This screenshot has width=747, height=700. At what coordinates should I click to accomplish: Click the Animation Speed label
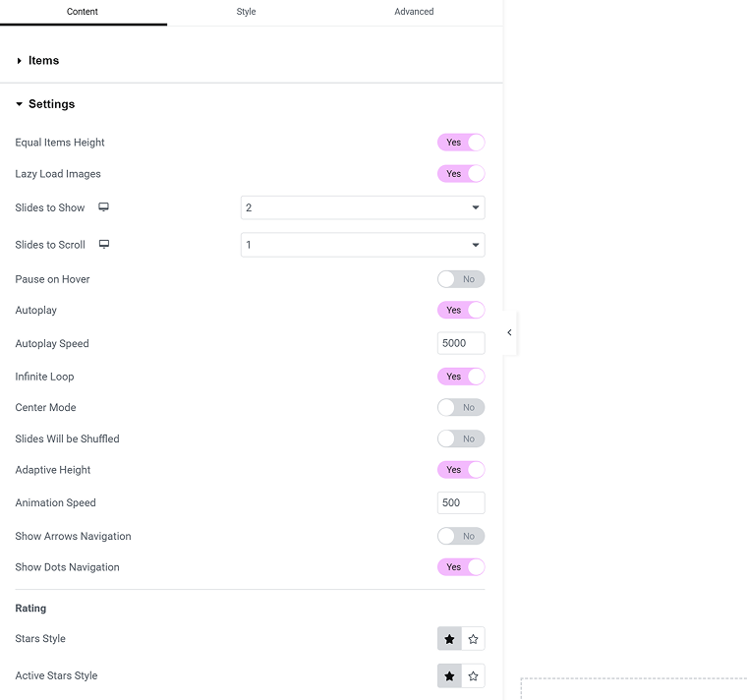pyautogui.click(x=55, y=502)
